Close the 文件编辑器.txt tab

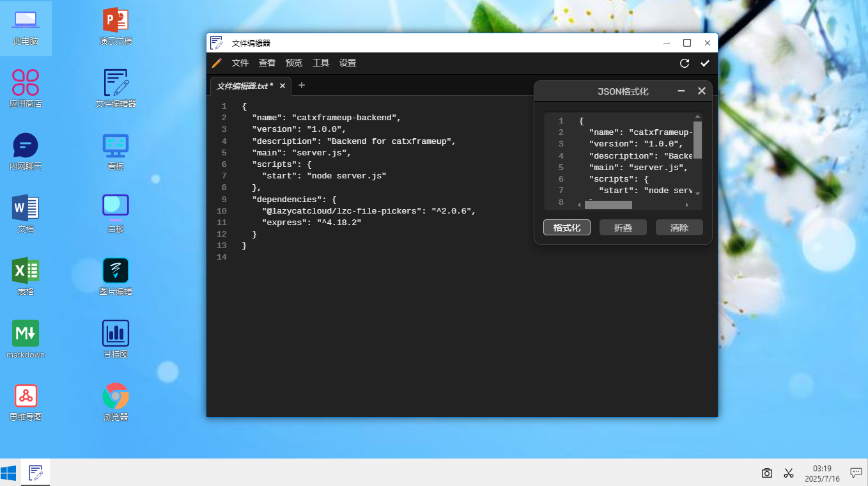pos(283,86)
